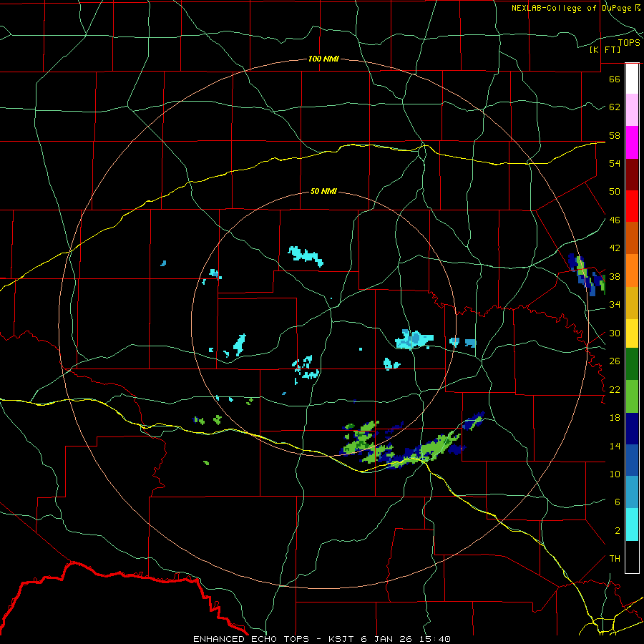Click the KSJT station identifier
The width and height of the screenshot is (644, 644).
coord(342,639)
